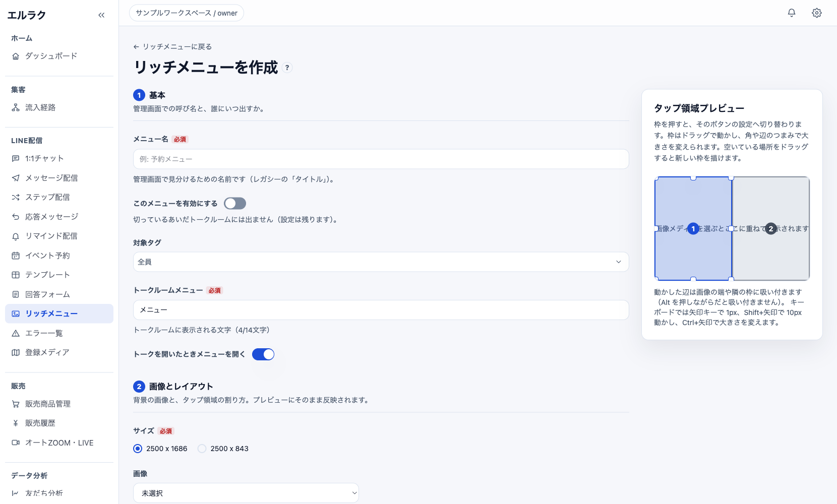Screen dimensions: 837x504
Task: Click the 基本 section heading
Action: click(x=157, y=95)
